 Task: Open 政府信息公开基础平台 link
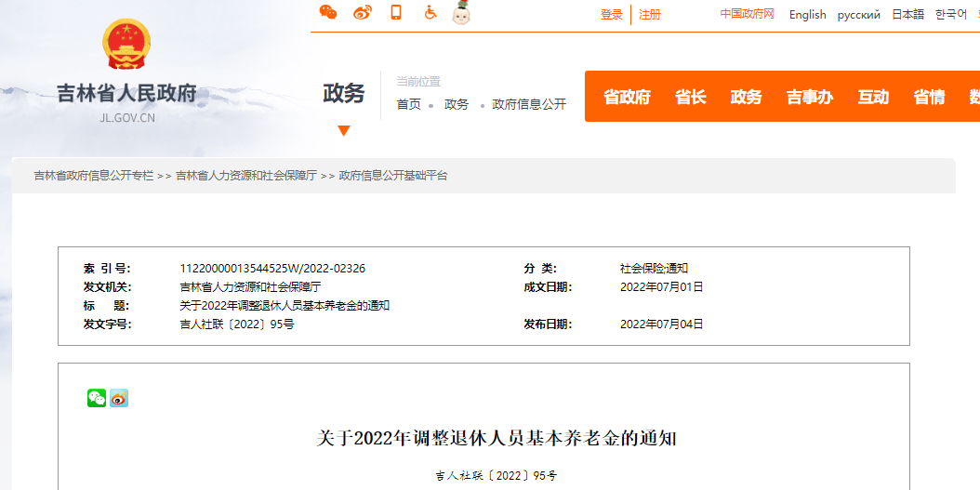[393, 176]
